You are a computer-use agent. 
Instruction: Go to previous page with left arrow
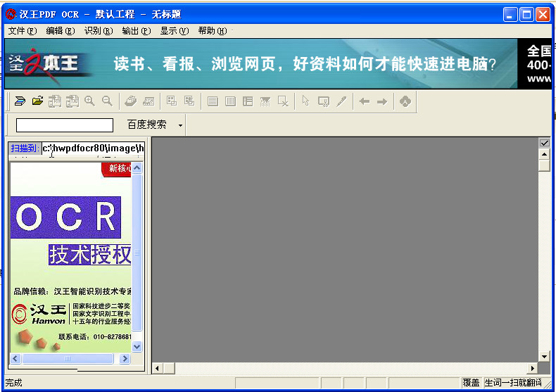coord(364,102)
